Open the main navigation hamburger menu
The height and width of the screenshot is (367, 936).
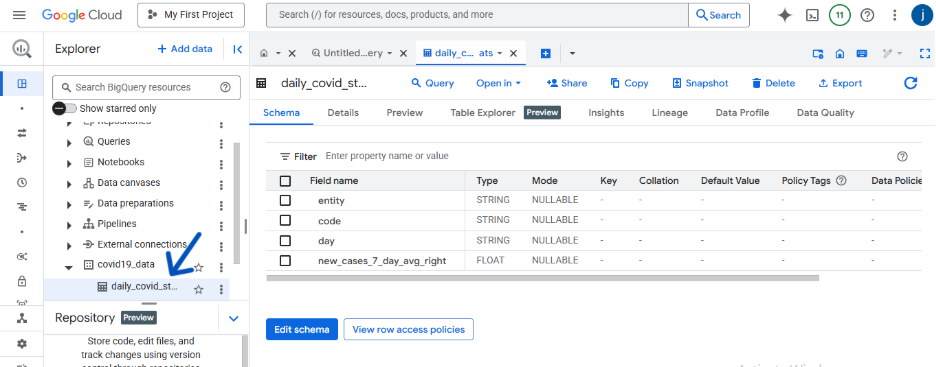click(19, 15)
